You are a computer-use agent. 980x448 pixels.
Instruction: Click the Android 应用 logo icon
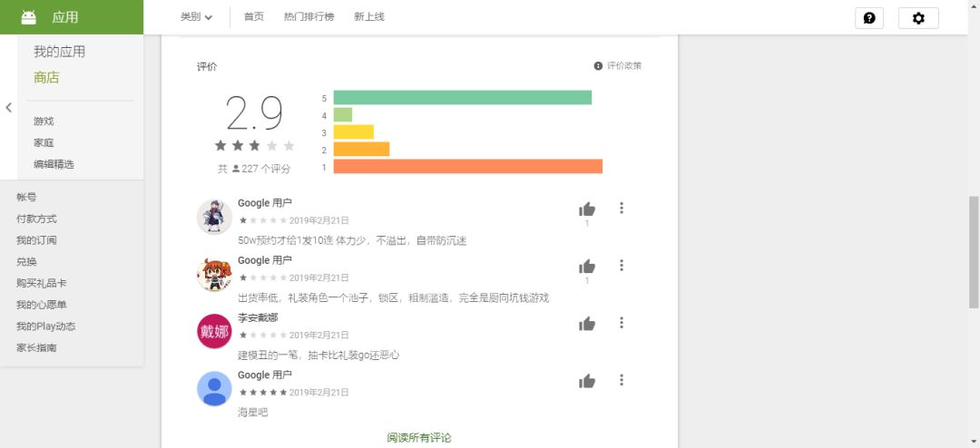tap(28, 17)
